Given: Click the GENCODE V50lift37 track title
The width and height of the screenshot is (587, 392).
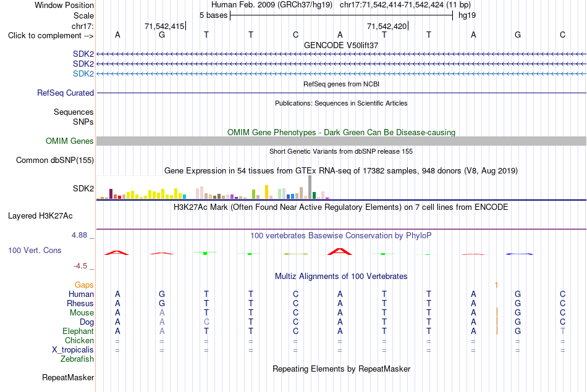Looking at the screenshot, I should (341, 45).
